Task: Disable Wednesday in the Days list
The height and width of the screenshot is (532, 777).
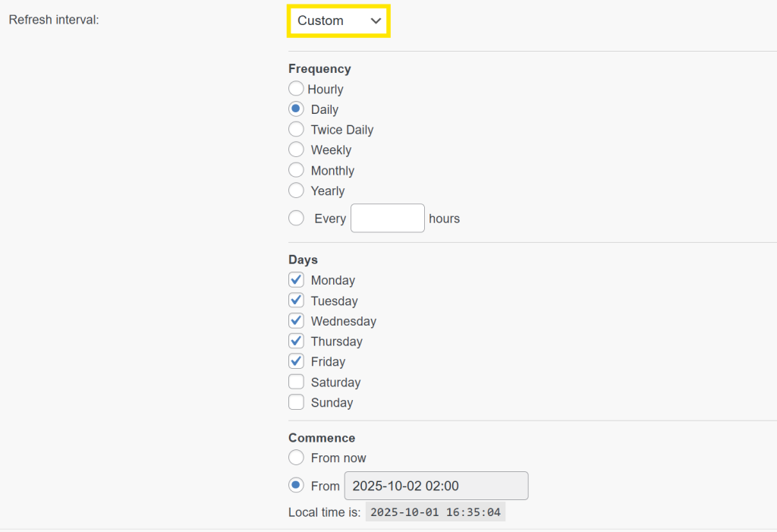Action: 296,321
